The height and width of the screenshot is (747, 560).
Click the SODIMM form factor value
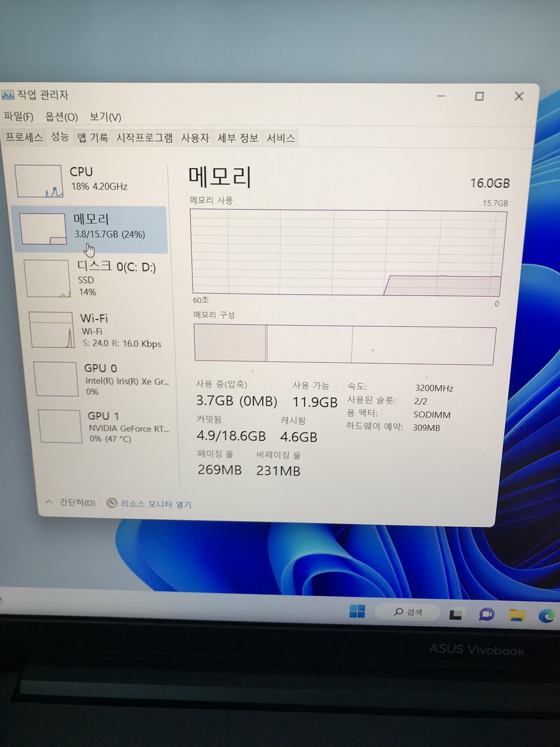pyautogui.click(x=432, y=415)
